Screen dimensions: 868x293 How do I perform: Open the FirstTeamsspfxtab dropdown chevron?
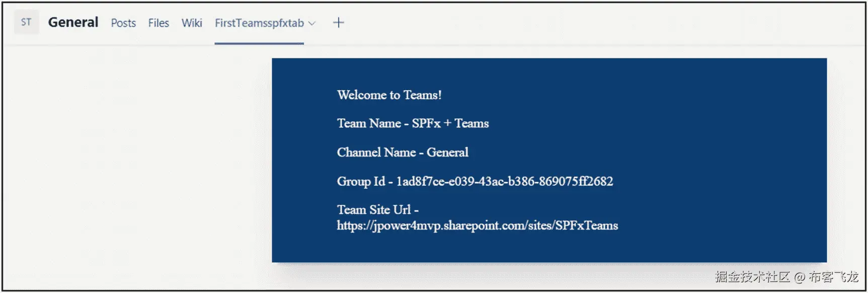[311, 23]
